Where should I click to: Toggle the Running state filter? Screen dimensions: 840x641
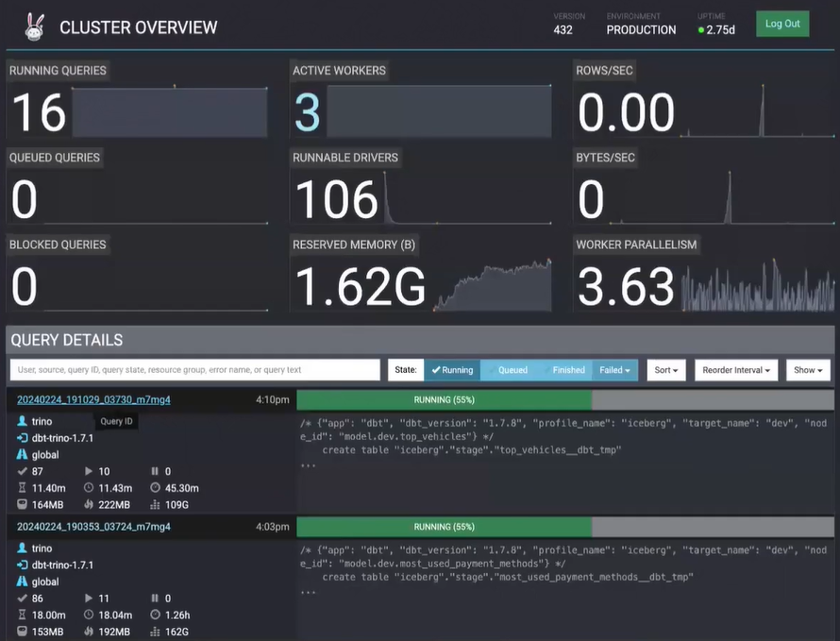tap(452, 370)
